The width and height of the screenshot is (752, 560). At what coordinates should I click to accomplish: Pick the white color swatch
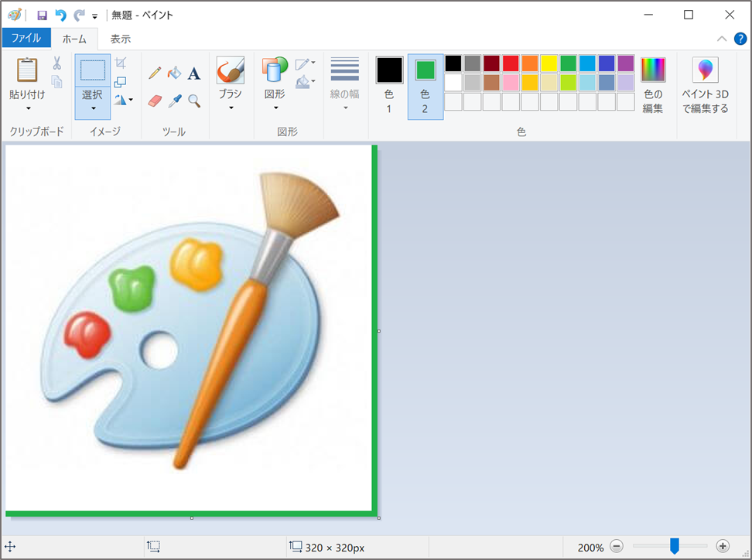click(453, 83)
